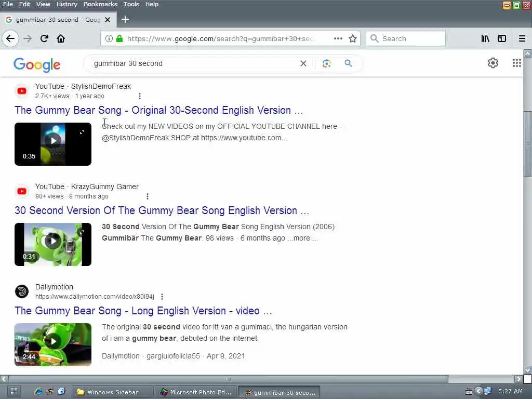Image resolution: width=532 pixels, height=399 pixels.
Task: Open options for KrazyGummy Gamer result
Action: [x=147, y=196]
